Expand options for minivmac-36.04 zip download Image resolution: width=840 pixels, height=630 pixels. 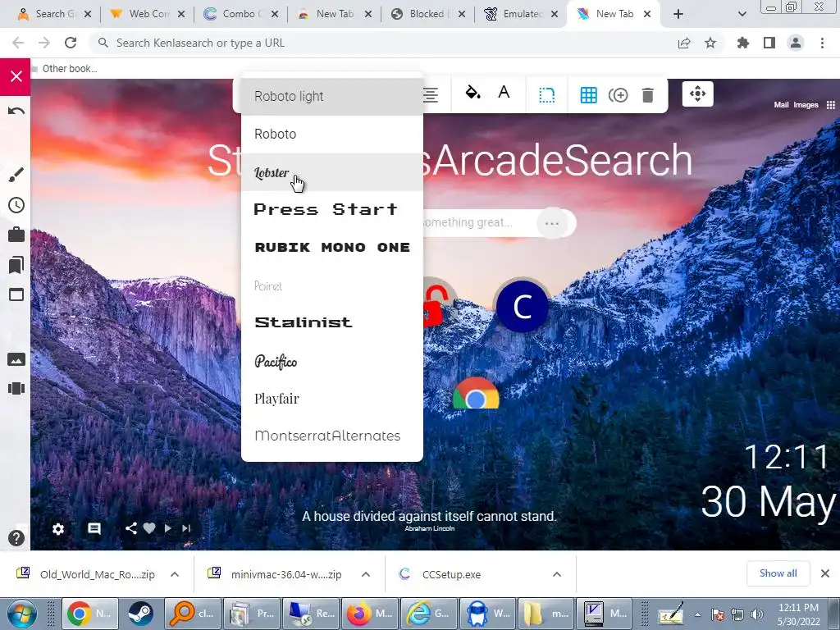(x=366, y=574)
